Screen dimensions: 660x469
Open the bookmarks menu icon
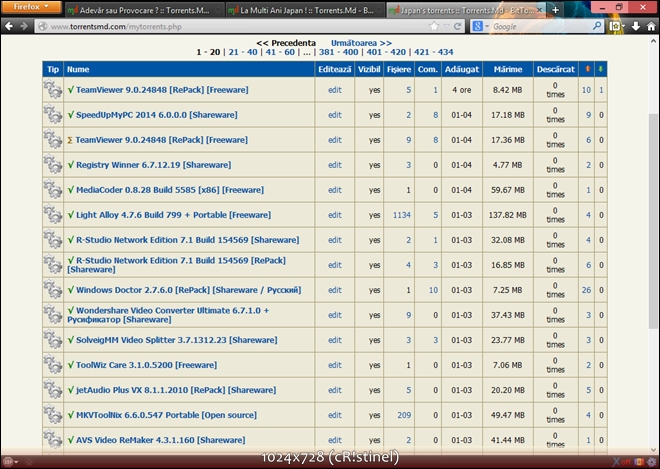click(616, 26)
